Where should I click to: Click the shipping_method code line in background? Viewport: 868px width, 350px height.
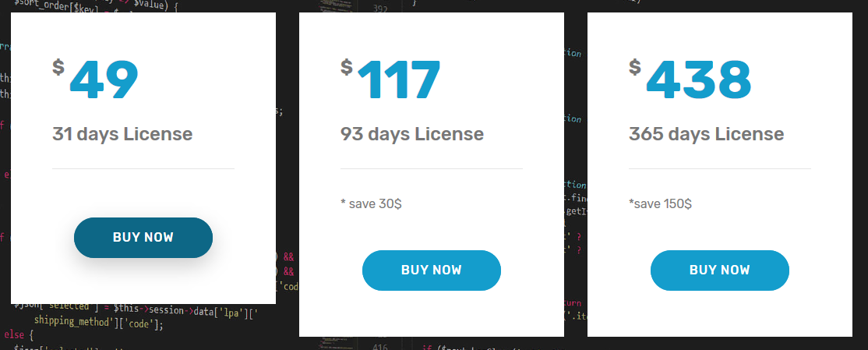coord(98,323)
